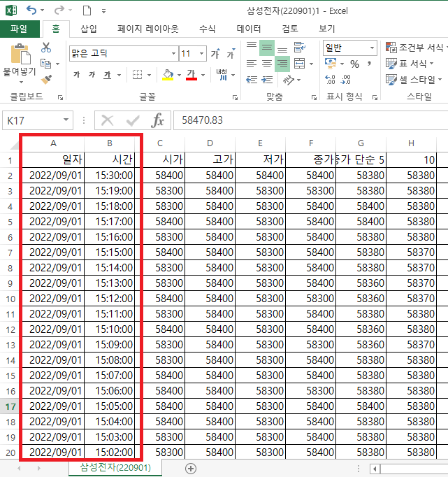
Task: Click the New document icon in quick access toolbar
Action: 87,10
